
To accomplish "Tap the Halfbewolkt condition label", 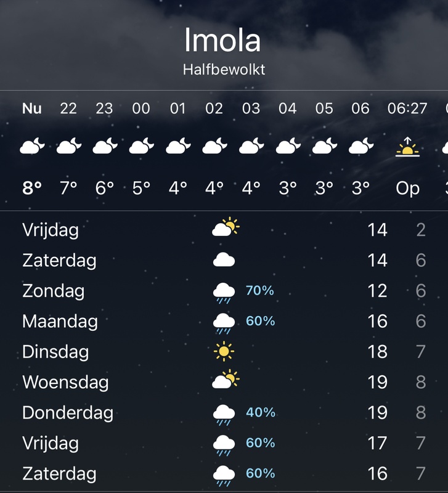I will tap(224, 70).
